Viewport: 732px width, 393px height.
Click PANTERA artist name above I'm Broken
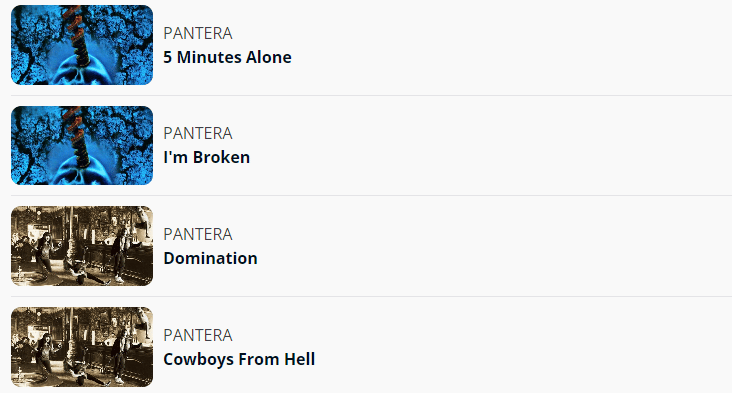point(197,133)
